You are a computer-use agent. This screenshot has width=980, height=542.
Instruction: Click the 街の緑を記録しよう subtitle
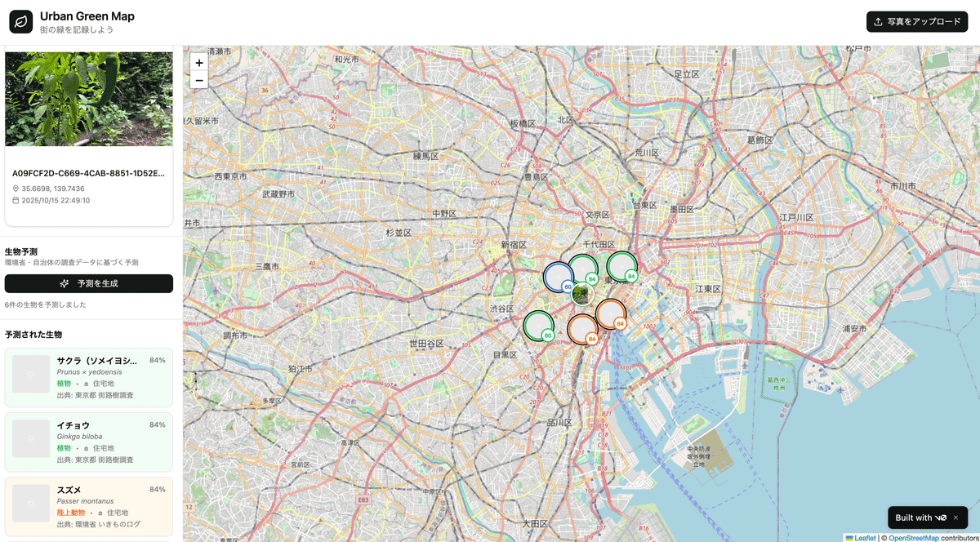click(x=77, y=29)
